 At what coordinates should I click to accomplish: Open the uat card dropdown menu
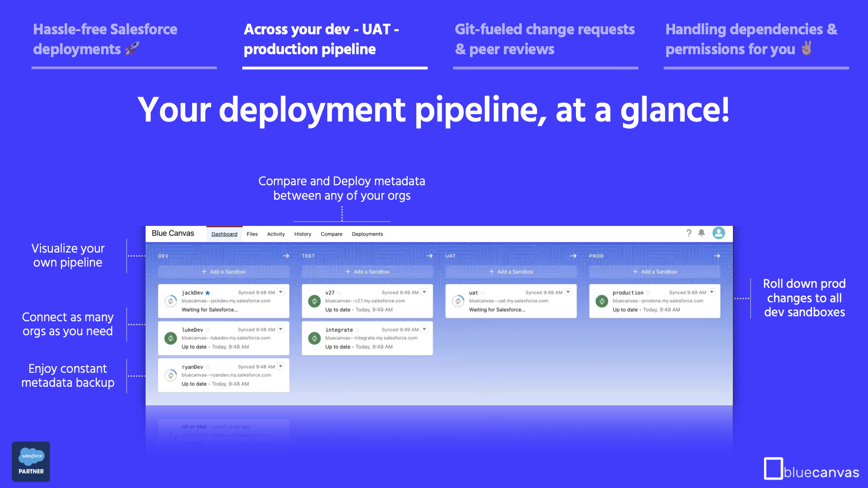click(568, 292)
